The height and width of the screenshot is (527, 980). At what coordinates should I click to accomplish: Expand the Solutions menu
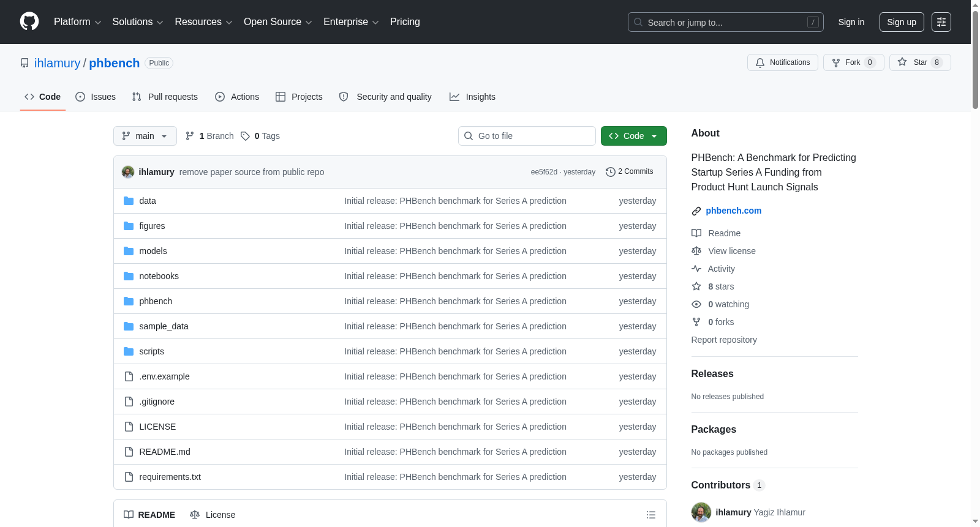[x=138, y=22]
